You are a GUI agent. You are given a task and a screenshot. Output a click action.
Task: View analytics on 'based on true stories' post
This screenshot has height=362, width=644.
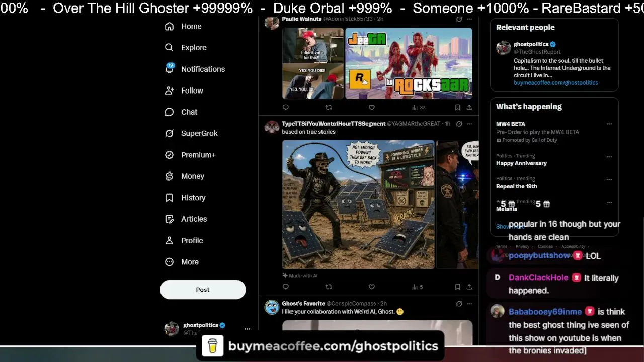417,287
